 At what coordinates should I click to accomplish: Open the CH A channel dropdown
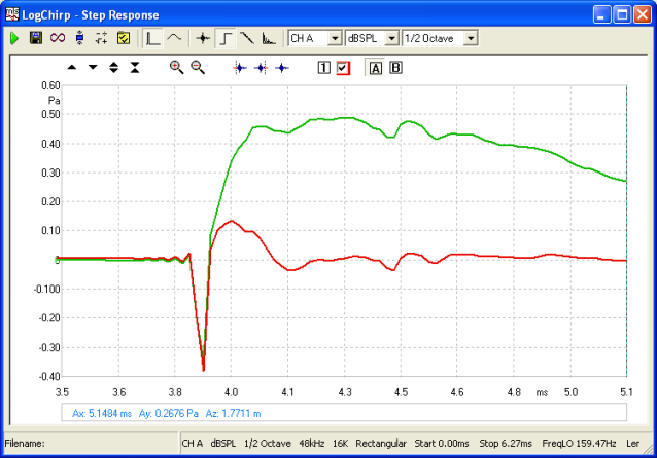pyautogui.click(x=335, y=39)
